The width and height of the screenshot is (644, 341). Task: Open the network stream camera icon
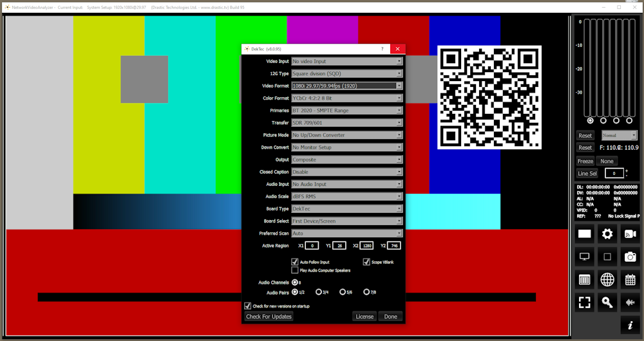point(630,234)
